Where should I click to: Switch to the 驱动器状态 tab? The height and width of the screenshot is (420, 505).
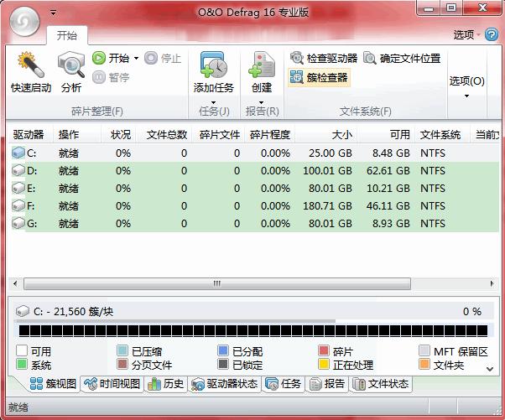click(x=224, y=384)
